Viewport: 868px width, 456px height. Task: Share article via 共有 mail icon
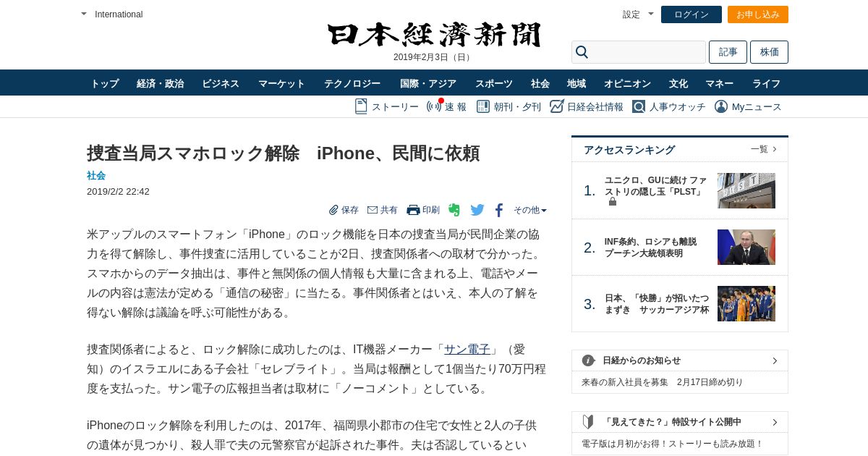coord(373,210)
